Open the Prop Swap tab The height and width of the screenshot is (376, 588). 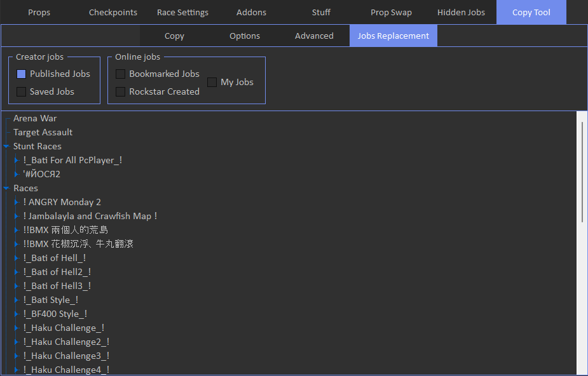391,12
